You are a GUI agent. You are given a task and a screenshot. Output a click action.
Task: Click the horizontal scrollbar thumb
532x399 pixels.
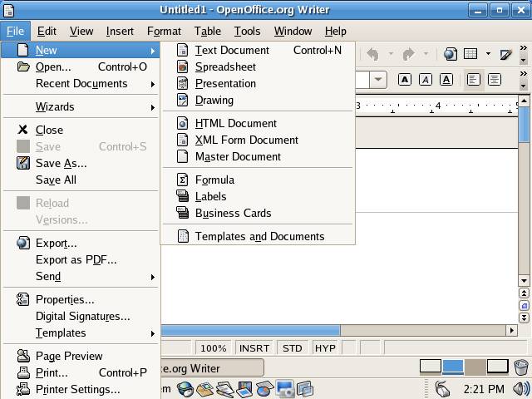(x=249, y=330)
